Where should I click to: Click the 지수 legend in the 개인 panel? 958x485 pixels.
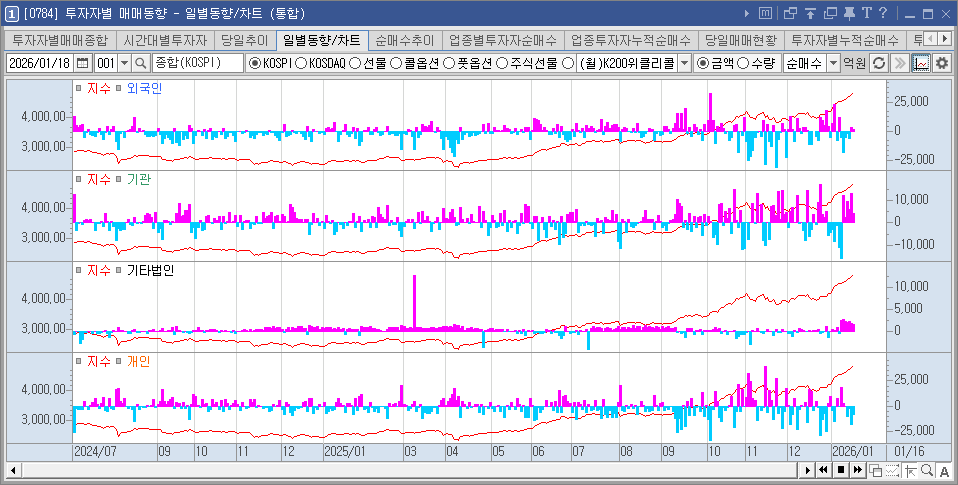98,362
